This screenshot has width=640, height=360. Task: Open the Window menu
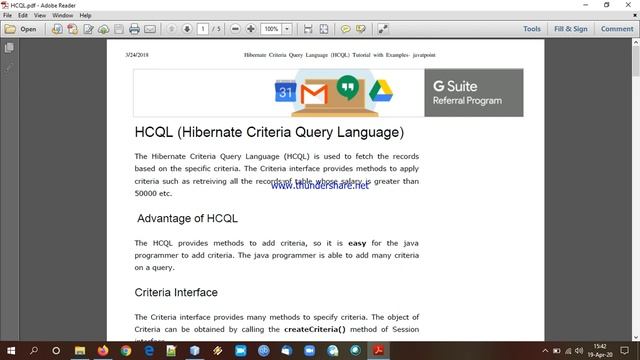click(x=62, y=16)
